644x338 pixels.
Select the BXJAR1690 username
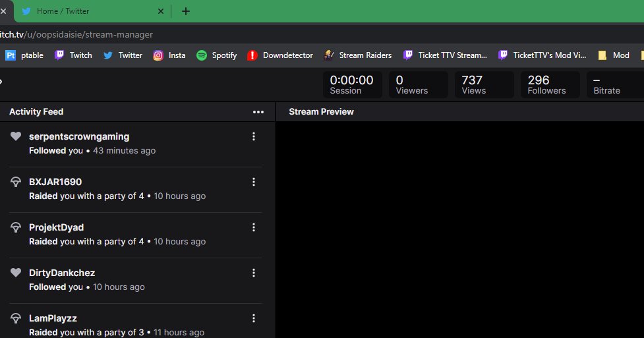55,182
